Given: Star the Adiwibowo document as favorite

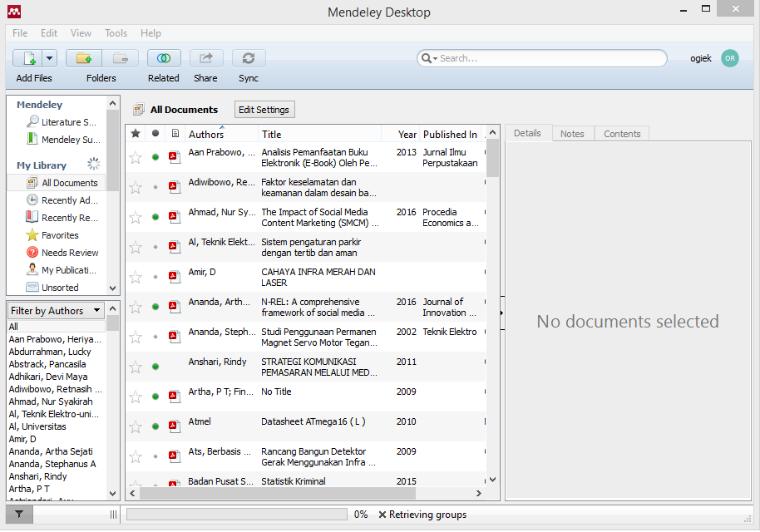Looking at the screenshot, I should (x=136, y=188).
